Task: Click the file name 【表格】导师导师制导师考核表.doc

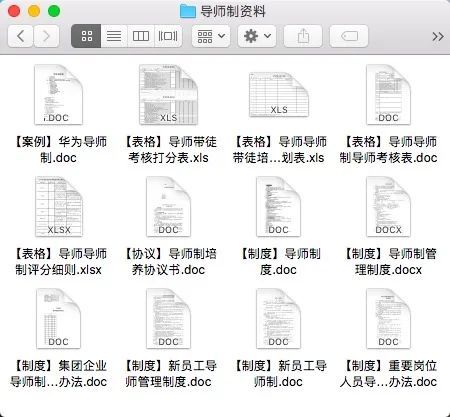Action: click(388, 150)
